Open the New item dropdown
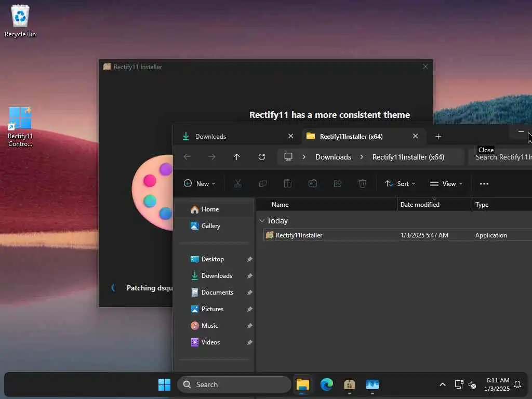 click(x=199, y=183)
